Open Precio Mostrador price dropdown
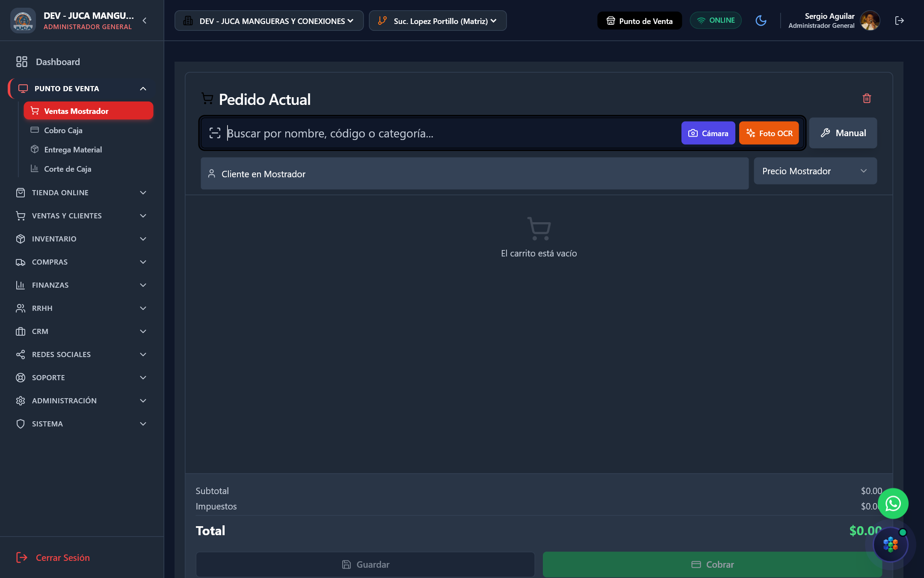This screenshot has height=578, width=924. click(815, 171)
